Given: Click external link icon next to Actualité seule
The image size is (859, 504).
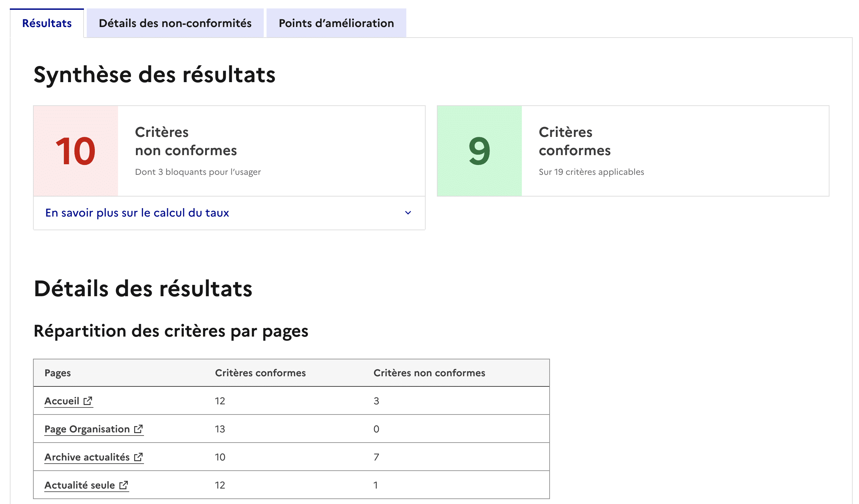Looking at the screenshot, I should pos(124,485).
